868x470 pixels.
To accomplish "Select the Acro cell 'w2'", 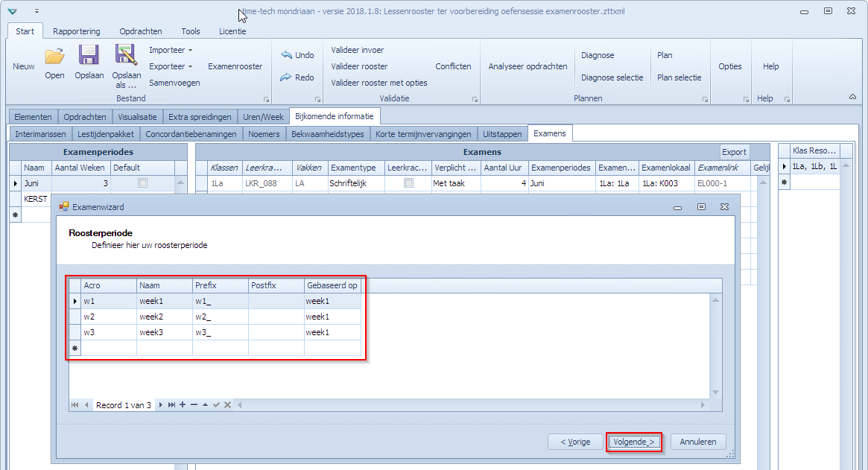I will click(x=109, y=317).
